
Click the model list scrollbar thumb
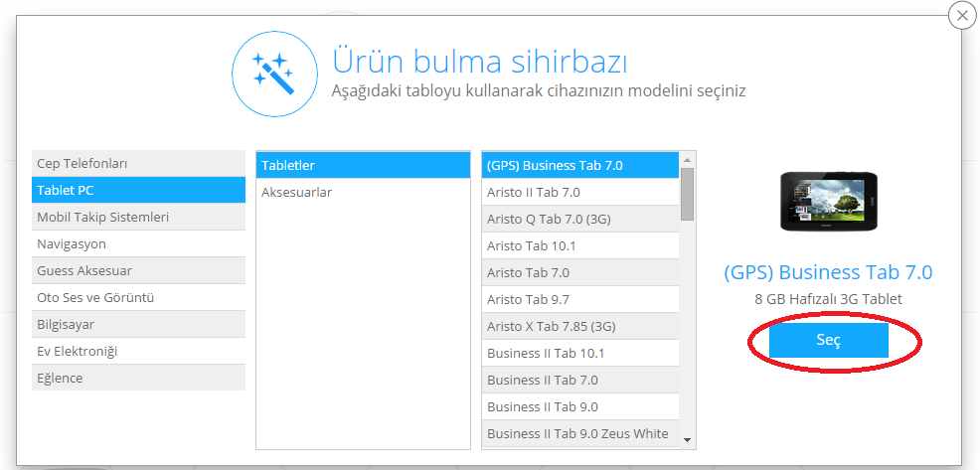pyautogui.click(x=688, y=194)
